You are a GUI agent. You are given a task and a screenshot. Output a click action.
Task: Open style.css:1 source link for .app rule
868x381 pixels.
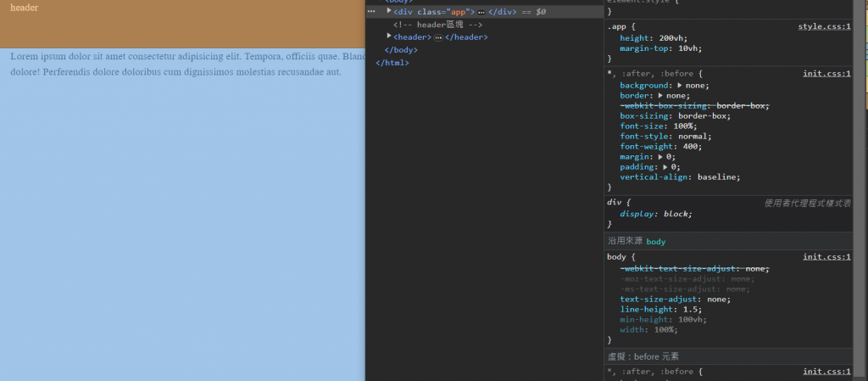tap(824, 26)
